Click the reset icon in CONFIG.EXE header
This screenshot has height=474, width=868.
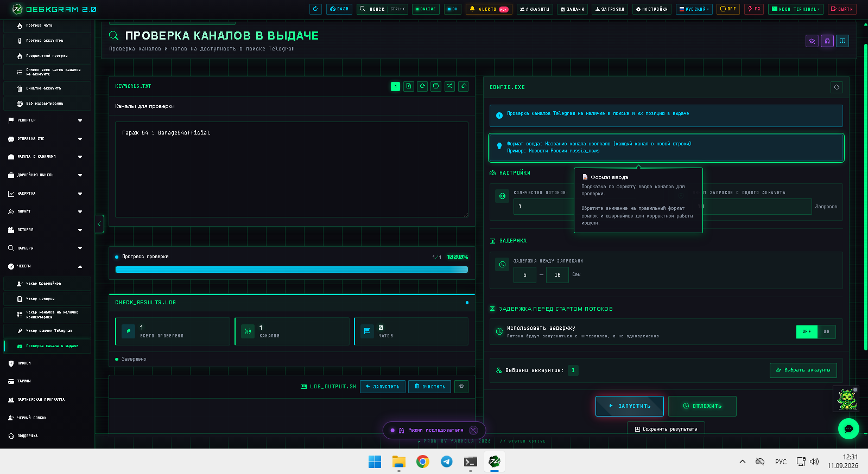pyautogui.click(x=837, y=87)
